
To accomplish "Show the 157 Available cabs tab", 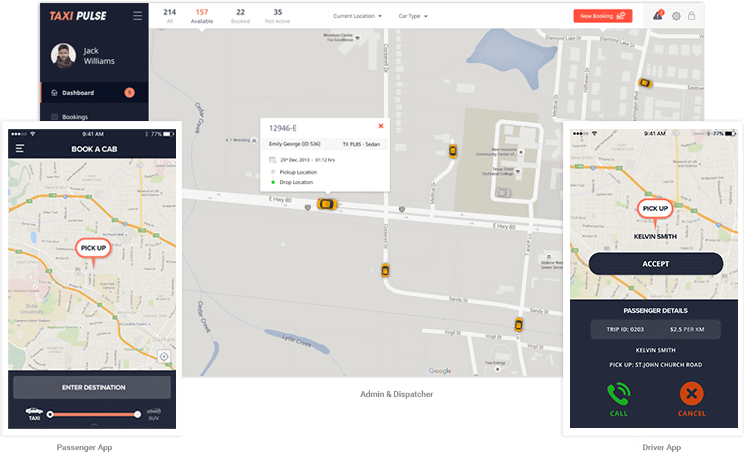I will [202, 16].
